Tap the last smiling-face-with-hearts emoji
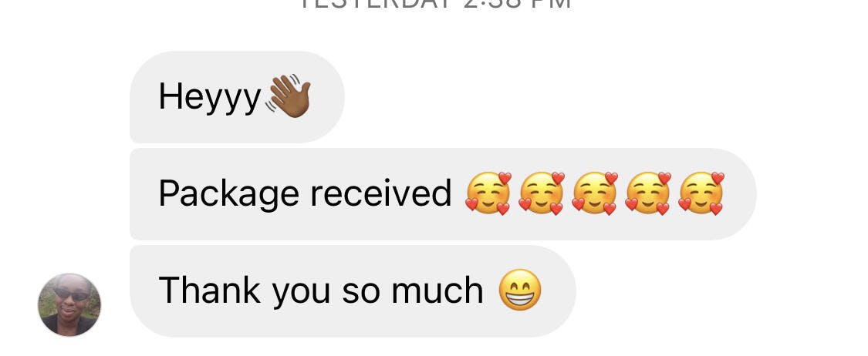 (701, 193)
